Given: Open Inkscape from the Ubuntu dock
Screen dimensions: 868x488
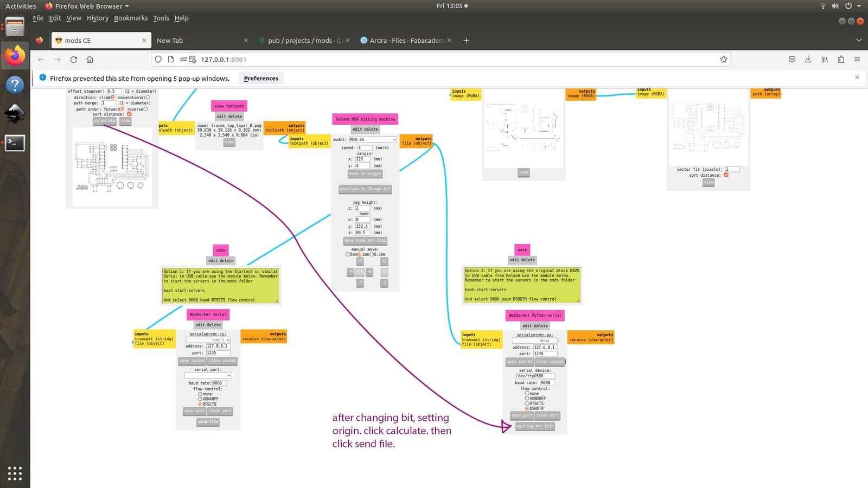Looking at the screenshot, I should click(x=15, y=114).
